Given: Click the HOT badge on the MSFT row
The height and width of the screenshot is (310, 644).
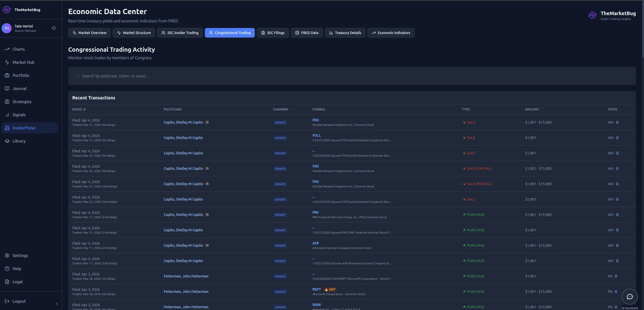Looking at the screenshot, I should 330,289.
